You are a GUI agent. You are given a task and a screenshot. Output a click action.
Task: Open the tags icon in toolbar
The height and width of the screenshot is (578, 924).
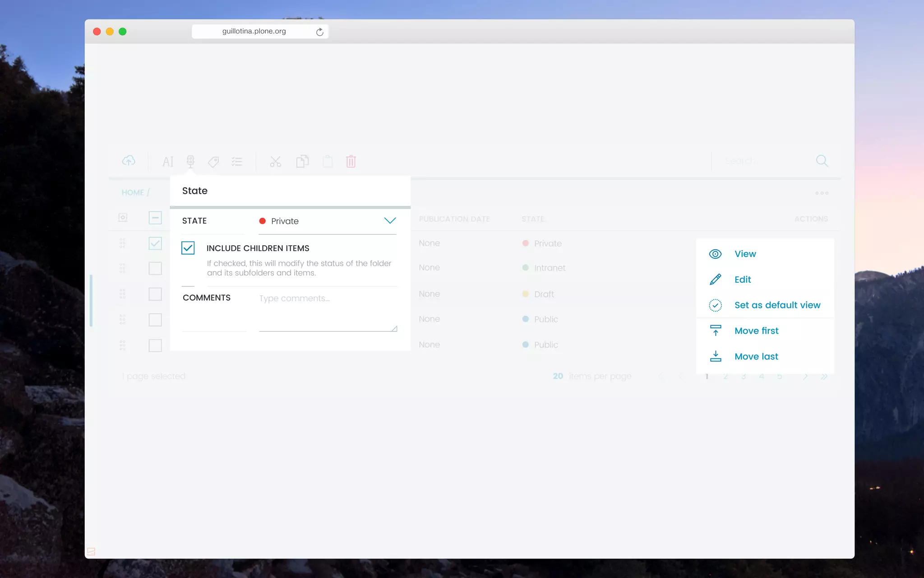(x=213, y=162)
